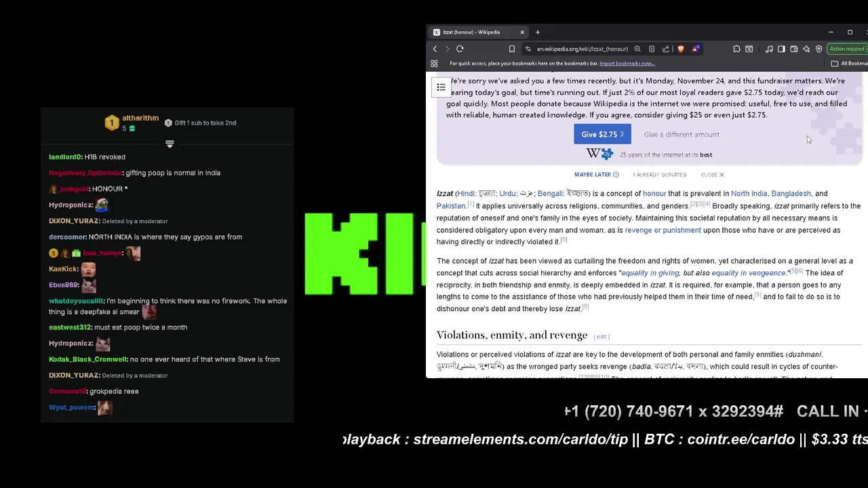
Task: Click the share page icon
Action: (x=666, y=49)
